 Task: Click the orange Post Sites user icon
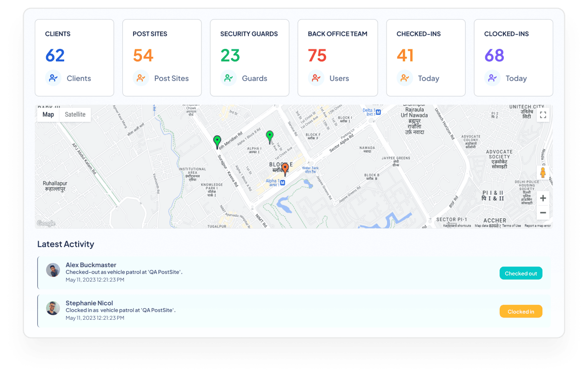click(x=141, y=78)
